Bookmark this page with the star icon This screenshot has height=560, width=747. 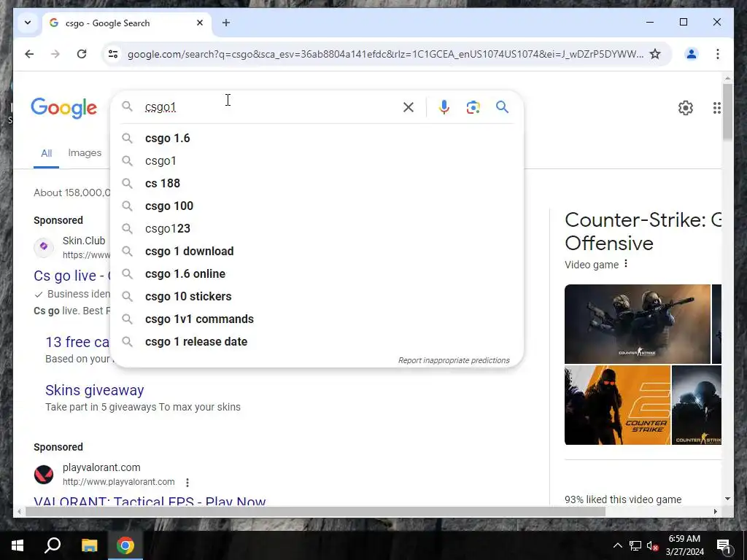(656, 54)
